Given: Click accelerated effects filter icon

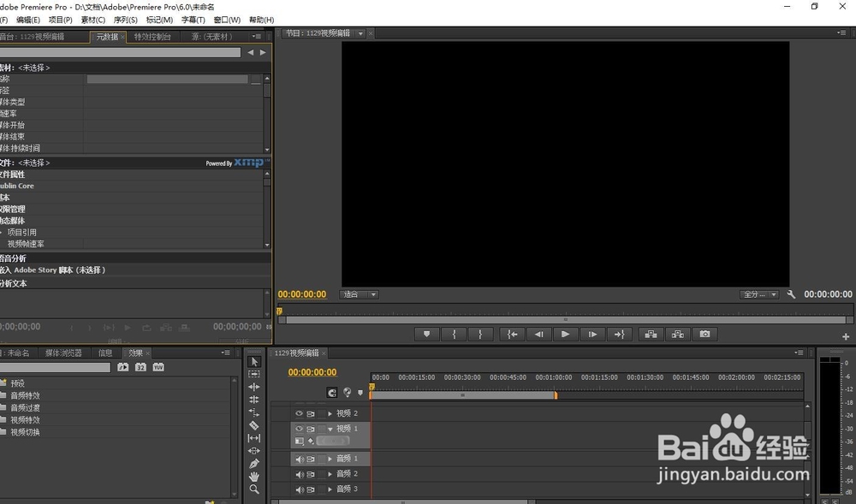Looking at the screenshot, I should (x=122, y=367).
